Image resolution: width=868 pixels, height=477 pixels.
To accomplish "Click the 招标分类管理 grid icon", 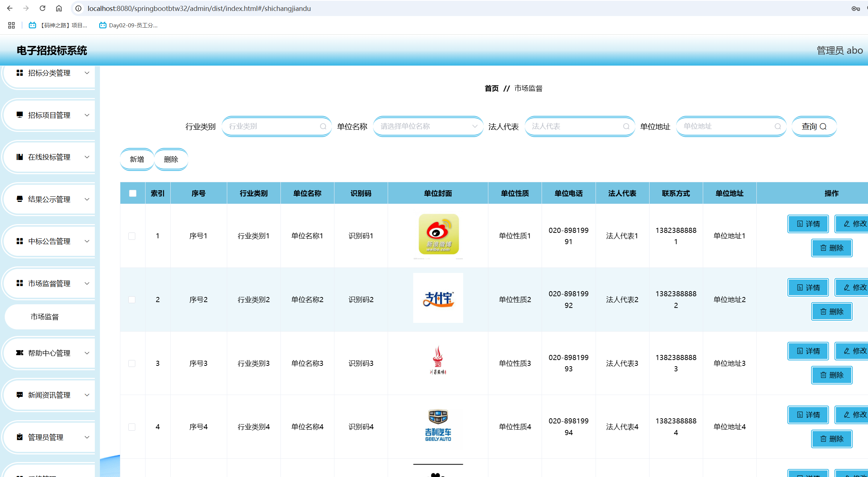I will point(20,73).
